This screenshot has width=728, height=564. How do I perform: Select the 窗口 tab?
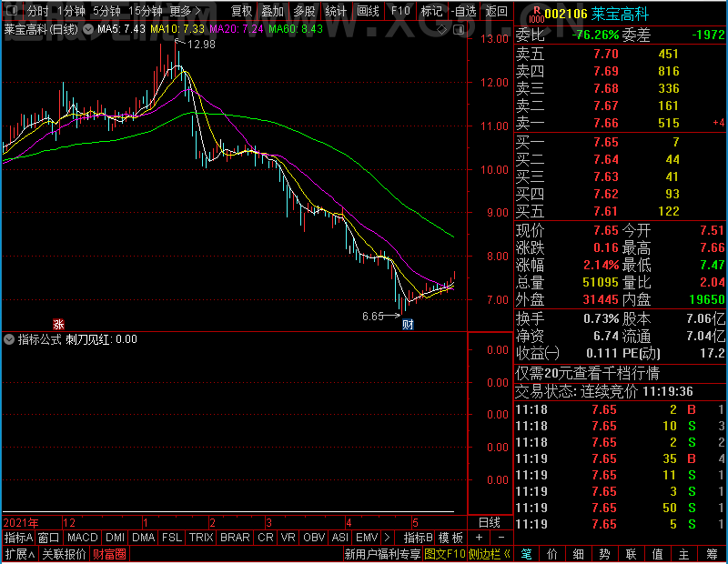coord(49,538)
